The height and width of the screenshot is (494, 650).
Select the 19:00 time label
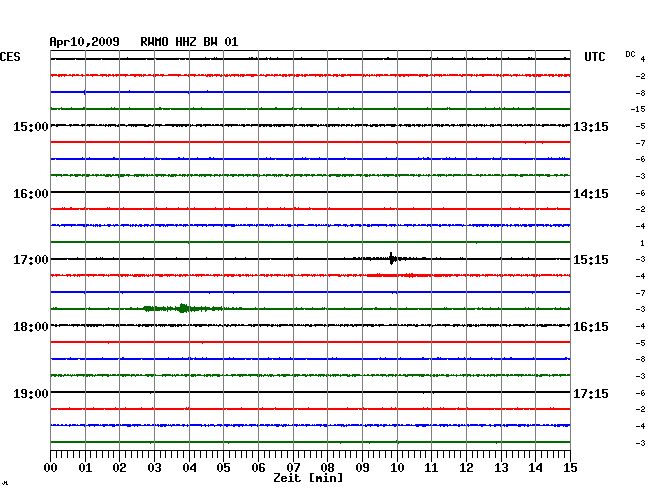coord(31,393)
